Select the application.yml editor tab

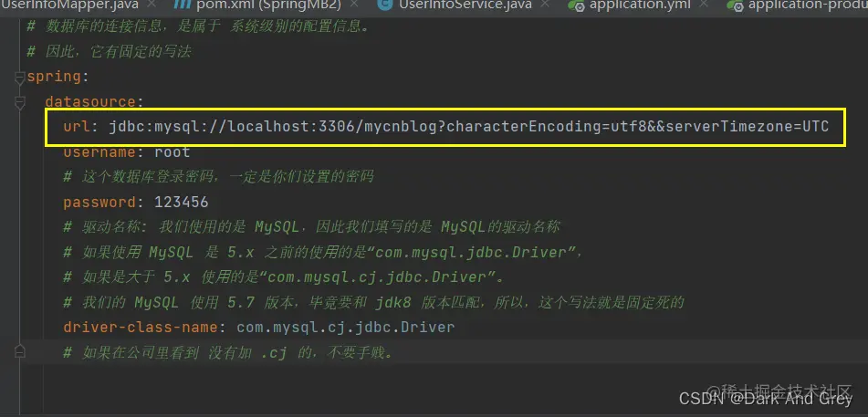coord(640,5)
